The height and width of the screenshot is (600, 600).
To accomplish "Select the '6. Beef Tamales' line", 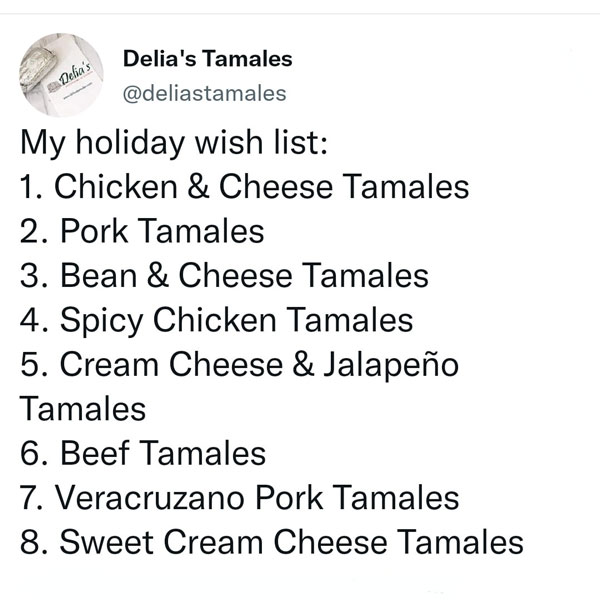I will tap(143, 453).
